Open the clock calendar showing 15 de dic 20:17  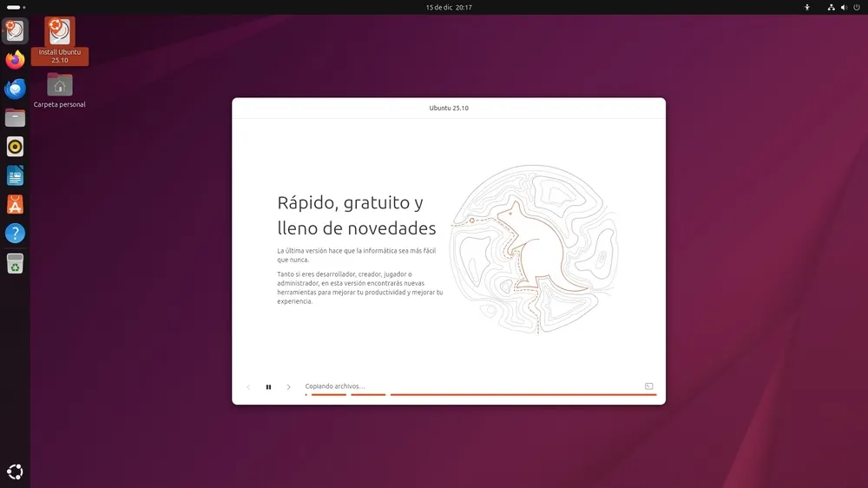449,7
